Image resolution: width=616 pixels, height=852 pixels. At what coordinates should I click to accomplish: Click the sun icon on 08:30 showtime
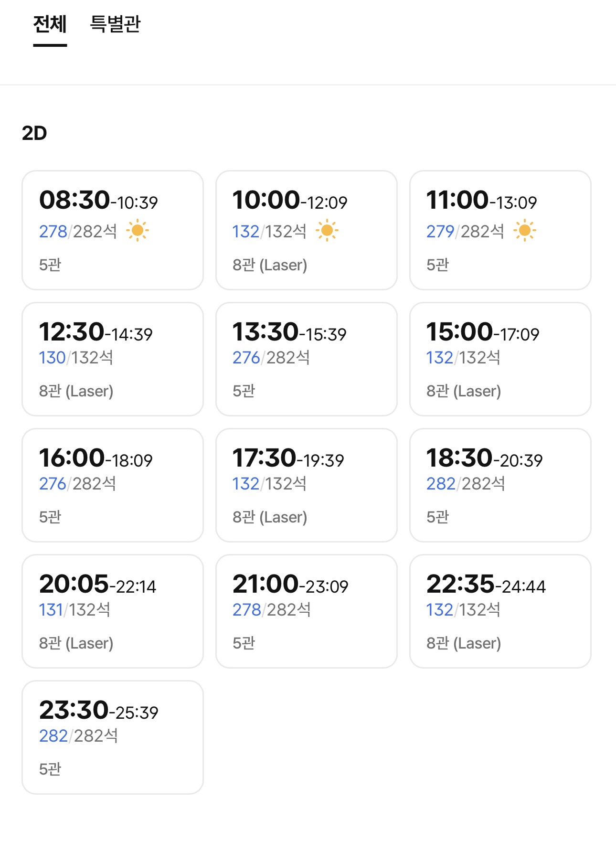pyautogui.click(x=138, y=231)
